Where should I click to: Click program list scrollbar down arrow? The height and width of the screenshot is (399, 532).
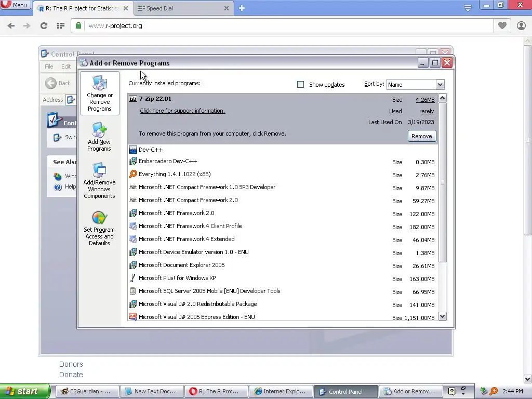tap(442, 316)
